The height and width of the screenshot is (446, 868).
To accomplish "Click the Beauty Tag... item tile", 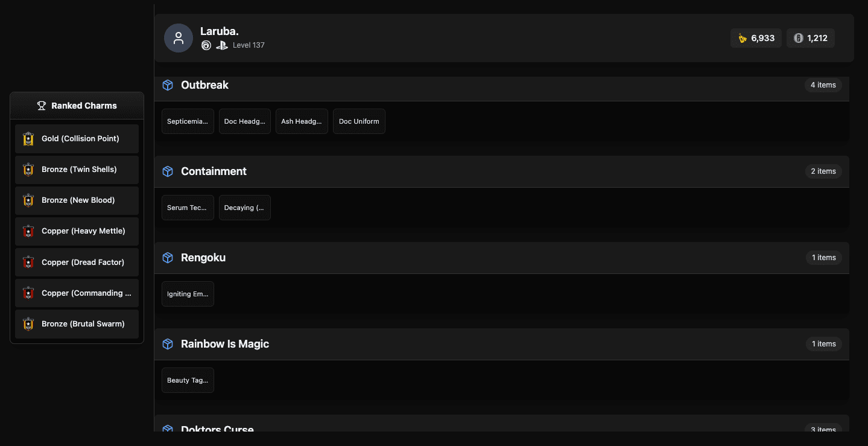I will coord(188,380).
